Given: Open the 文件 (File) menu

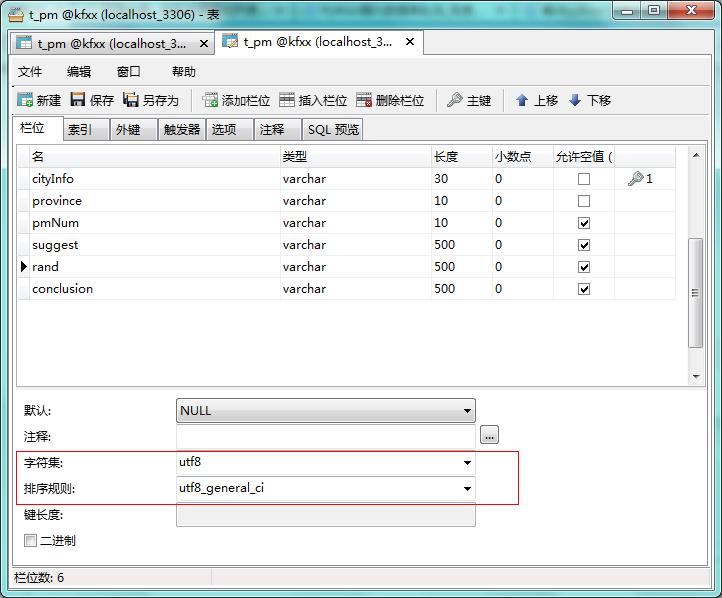Looking at the screenshot, I should click(30, 72).
